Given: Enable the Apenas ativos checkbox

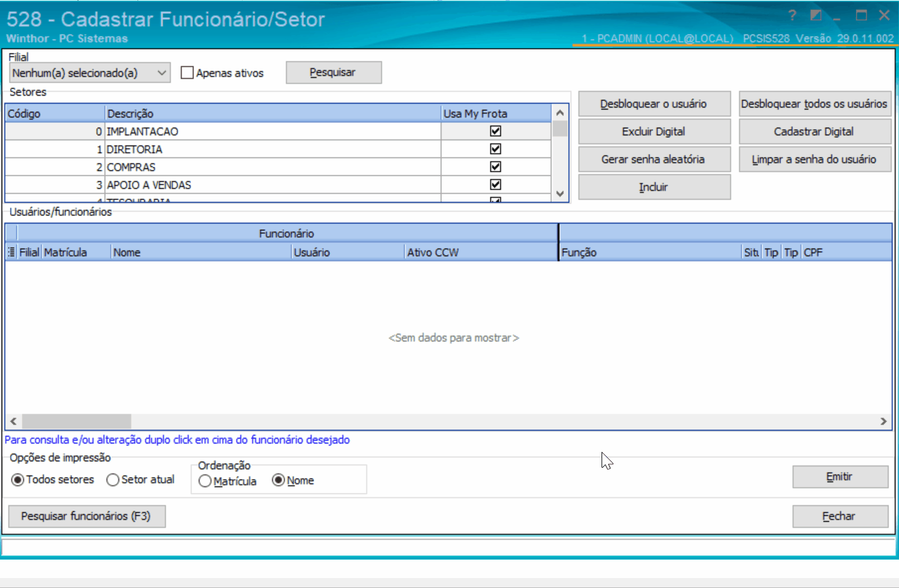Looking at the screenshot, I should (x=187, y=73).
